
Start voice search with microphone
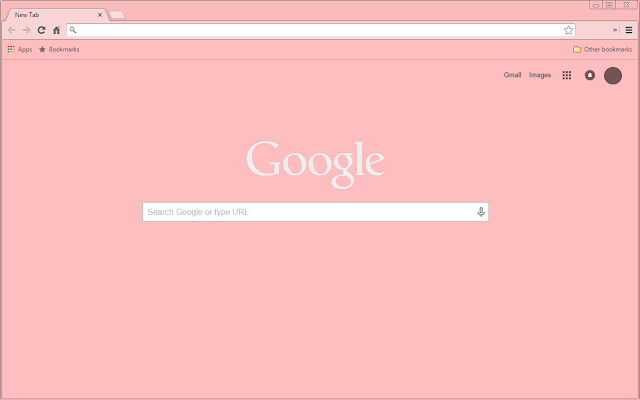click(481, 212)
